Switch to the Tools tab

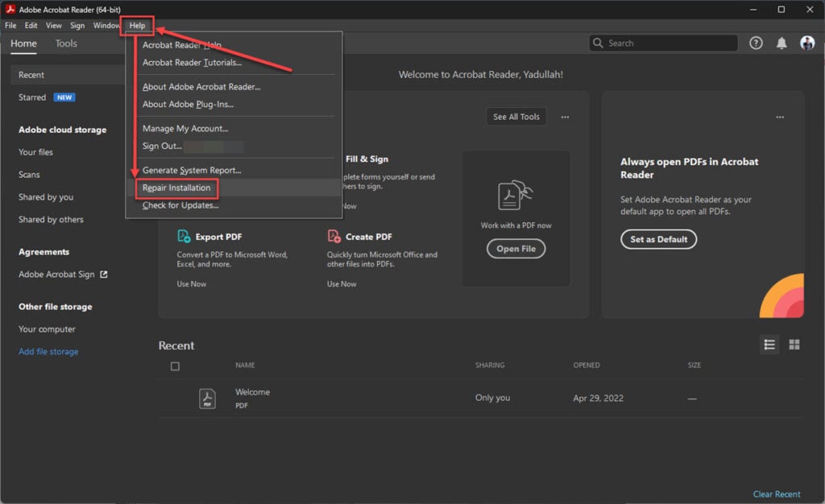[x=66, y=43]
